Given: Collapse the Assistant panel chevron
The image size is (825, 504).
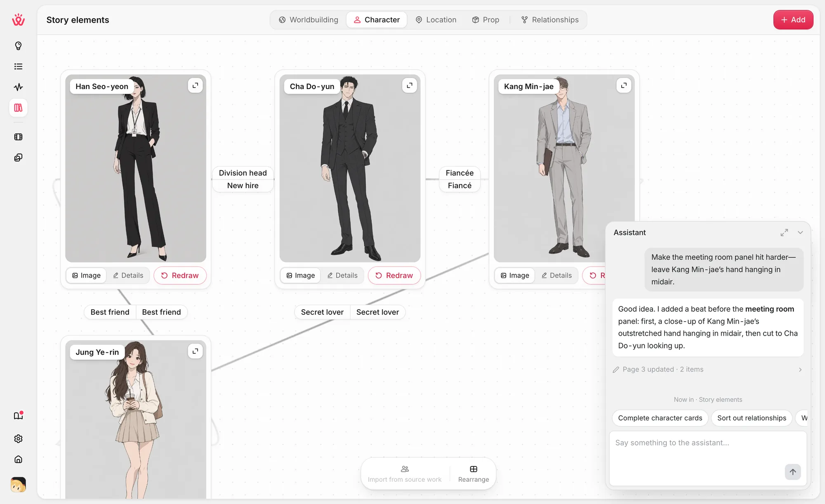Looking at the screenshot, I should [x=800, y=233].
